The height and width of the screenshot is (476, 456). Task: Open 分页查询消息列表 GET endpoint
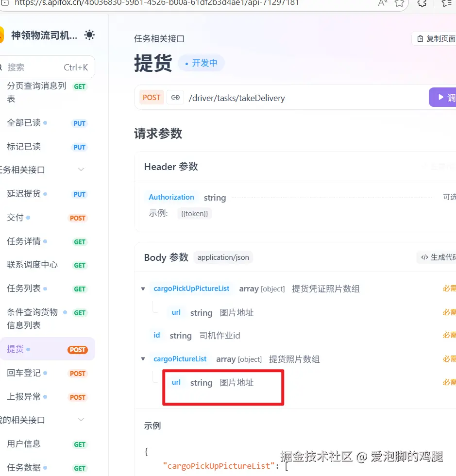pyautogui.click(x=47, y=92)
